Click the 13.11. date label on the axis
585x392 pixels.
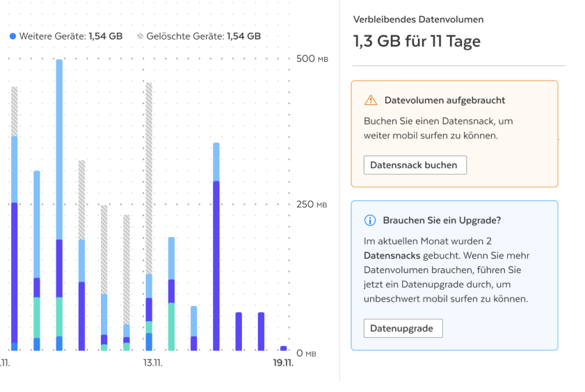point(152,363)
